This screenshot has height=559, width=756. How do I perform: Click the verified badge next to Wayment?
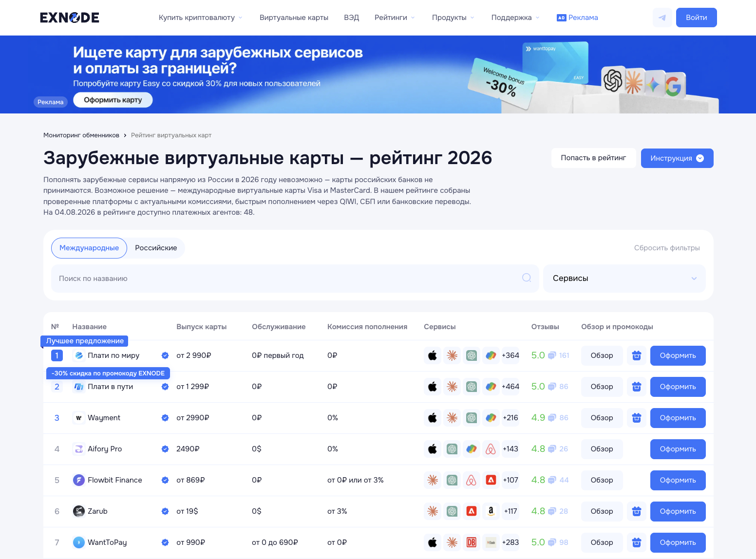[x=165, y=418]
